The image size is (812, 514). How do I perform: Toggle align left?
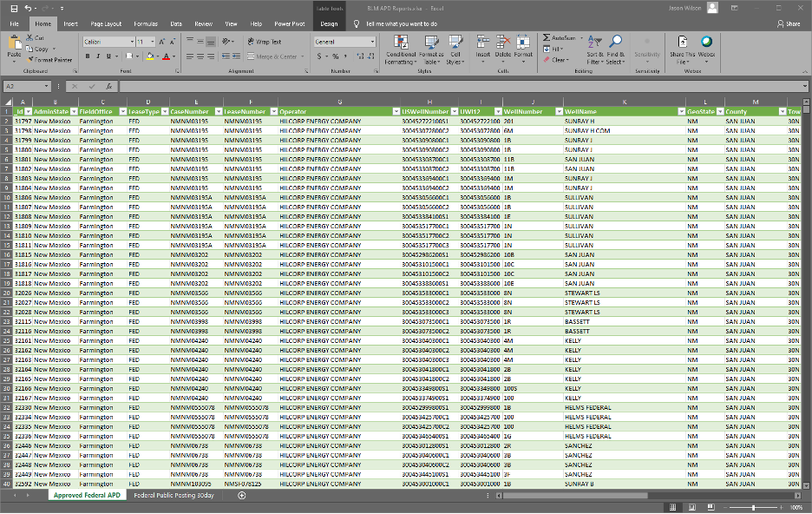coord(190,56)
